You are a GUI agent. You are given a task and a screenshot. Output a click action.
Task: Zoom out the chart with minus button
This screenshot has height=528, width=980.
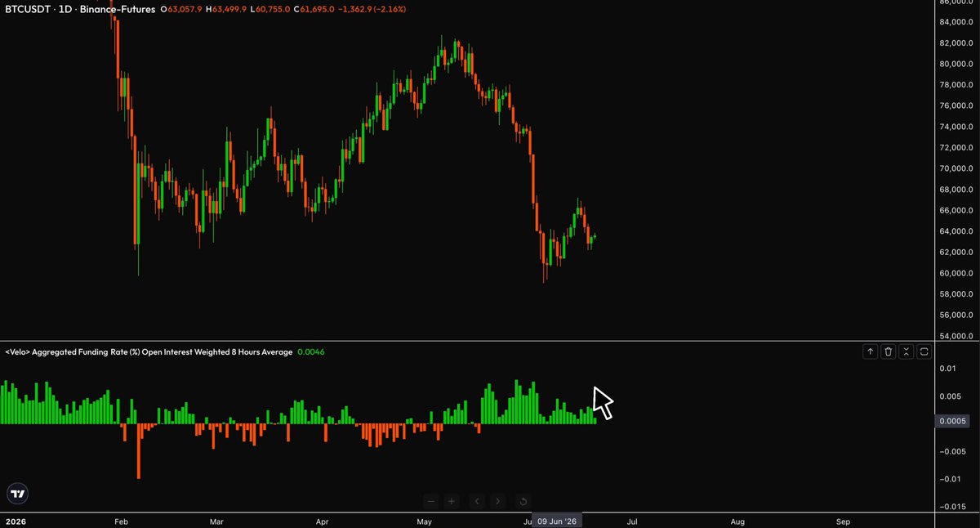click(432, 501)
